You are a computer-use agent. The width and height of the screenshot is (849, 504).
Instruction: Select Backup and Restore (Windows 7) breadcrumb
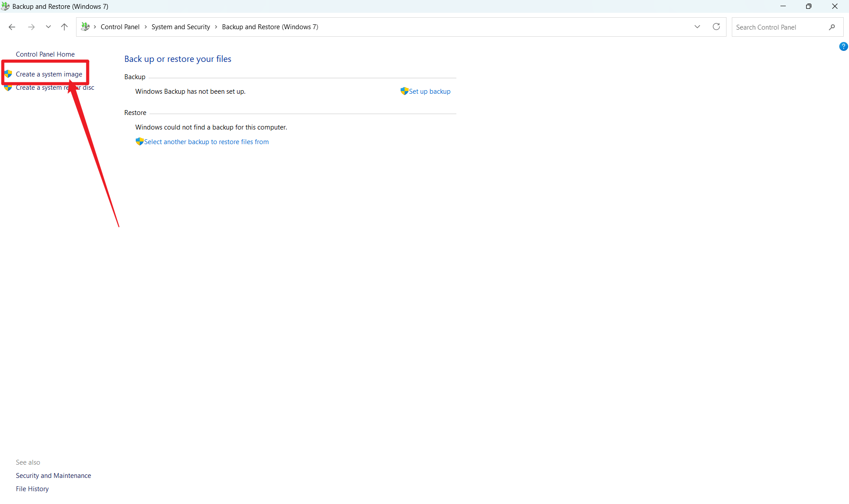[270, 27]
